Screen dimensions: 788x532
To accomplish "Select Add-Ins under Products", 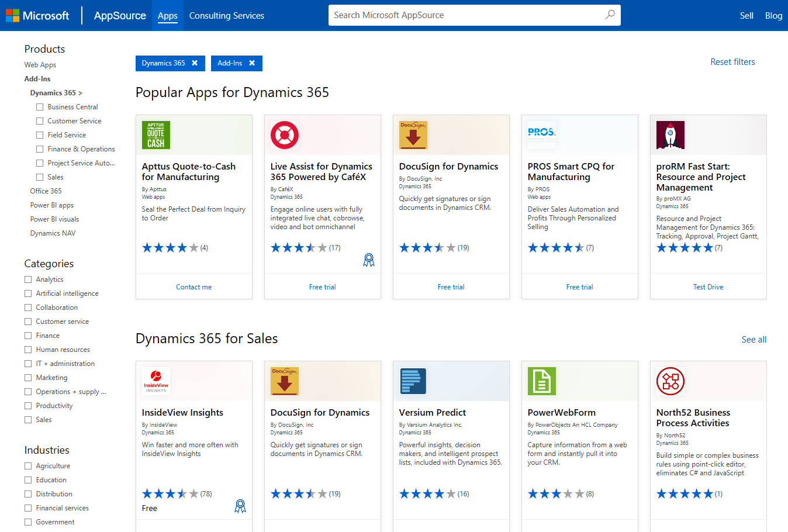I will [x=37, y=79].
